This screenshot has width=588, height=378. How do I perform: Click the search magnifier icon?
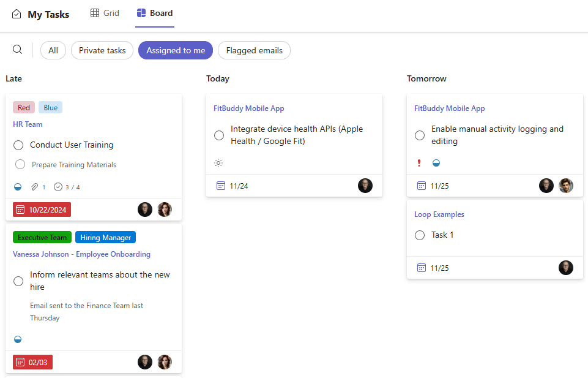18,50
